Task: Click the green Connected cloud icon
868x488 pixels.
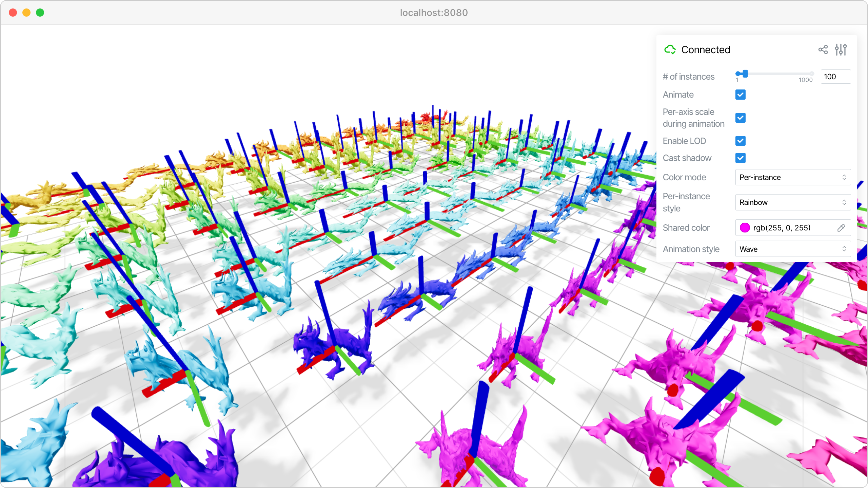Action: click(x=670, y=50)
